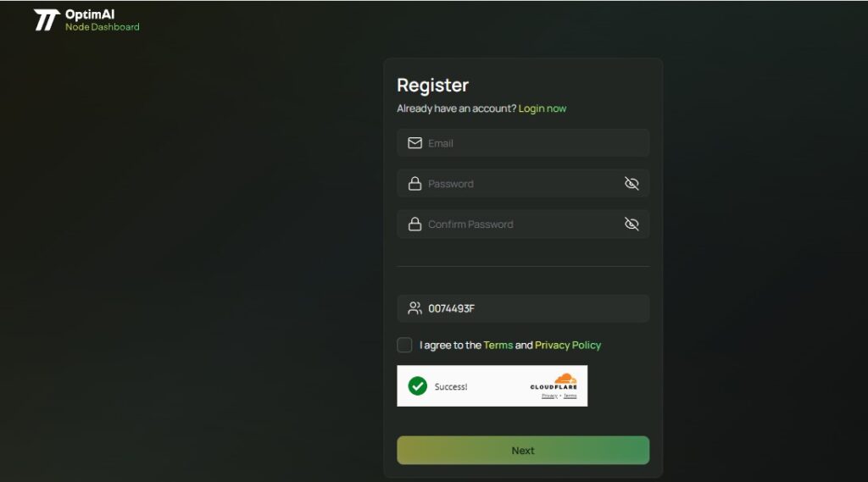This screenshot has width=868, height=482.
Task: Click the envelope icon in Email field
Action: [415, 143]
